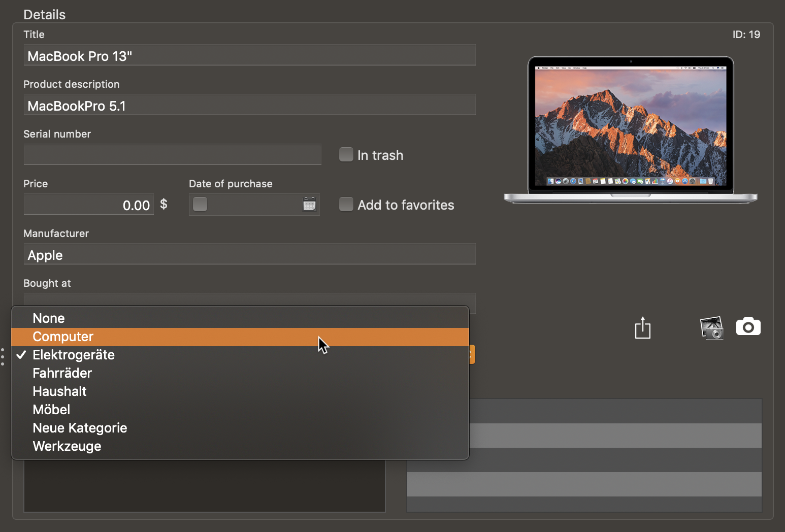
Task: Choose Computer in the category menu
Action: [x=240, y=337]
